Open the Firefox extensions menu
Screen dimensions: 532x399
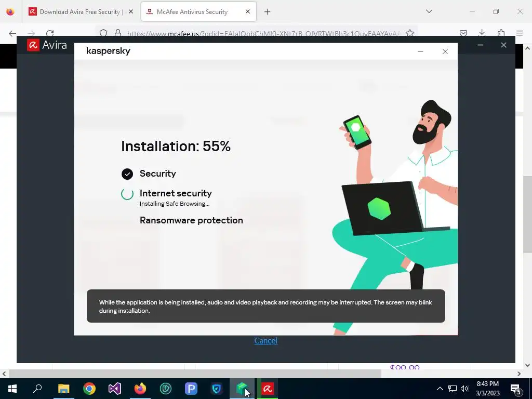point(501,33)
